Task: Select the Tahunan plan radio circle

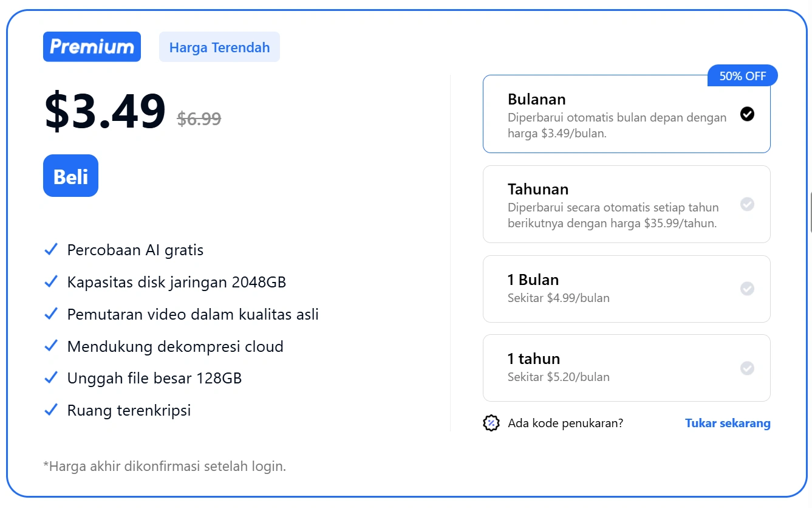Action: tap(747, 204)
